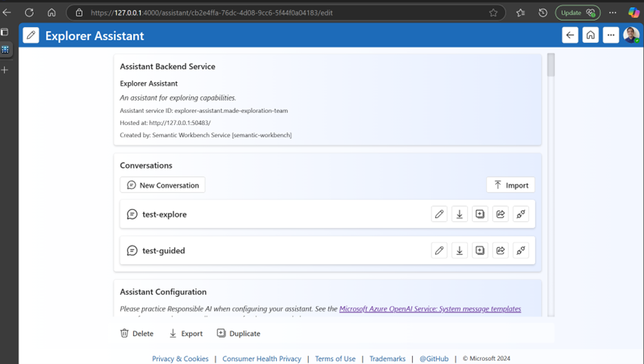The width and height of the screenshot is (644, 364).
Task: Share the test-guided conversation
Action: point(501,251)
